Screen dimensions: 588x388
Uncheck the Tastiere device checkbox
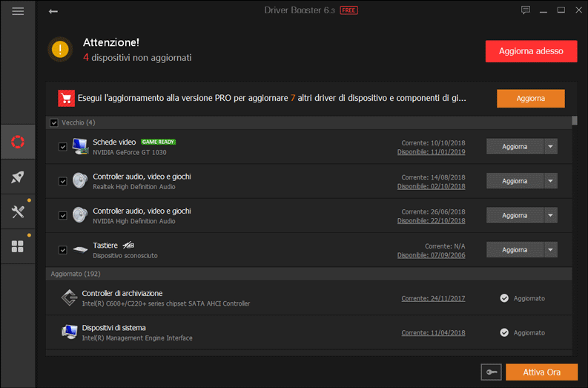point(62,250)
